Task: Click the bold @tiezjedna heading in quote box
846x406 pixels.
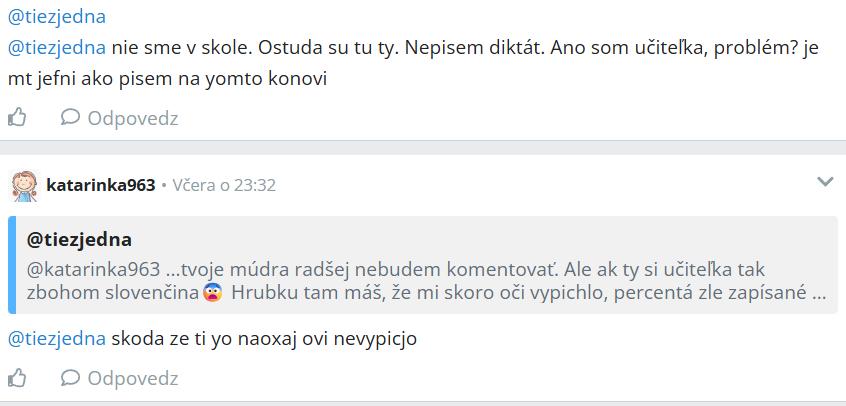Action: pyautogui.click(x=79, y=240)
